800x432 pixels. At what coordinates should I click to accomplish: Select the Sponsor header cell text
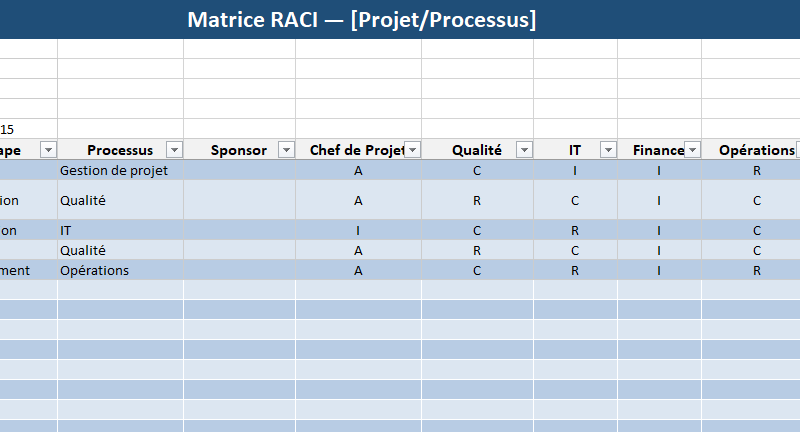[239, 150]
